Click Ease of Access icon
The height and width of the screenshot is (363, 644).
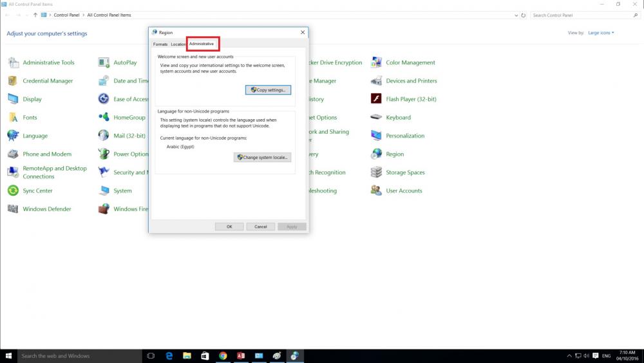pos(104,99)
